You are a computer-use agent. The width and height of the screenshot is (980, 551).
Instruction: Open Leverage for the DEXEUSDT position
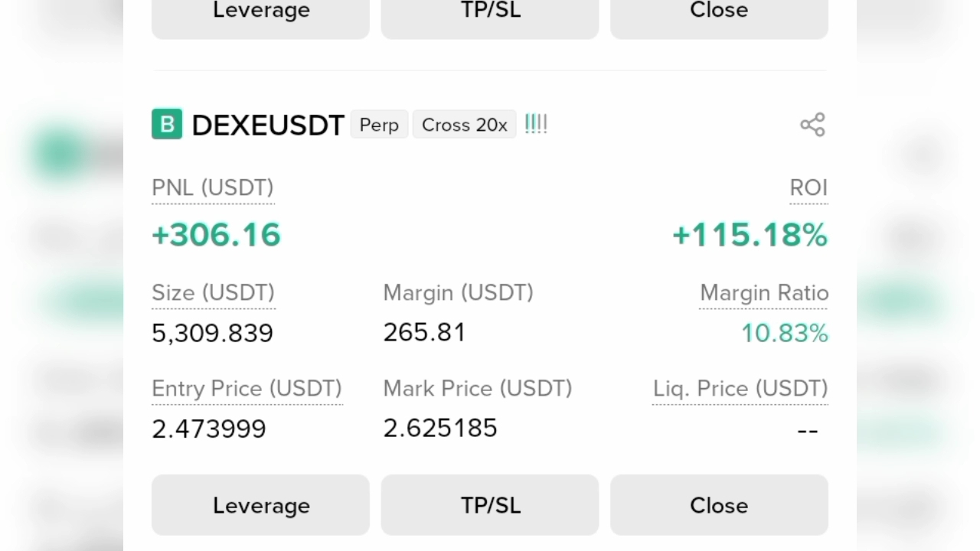point(260,505)
